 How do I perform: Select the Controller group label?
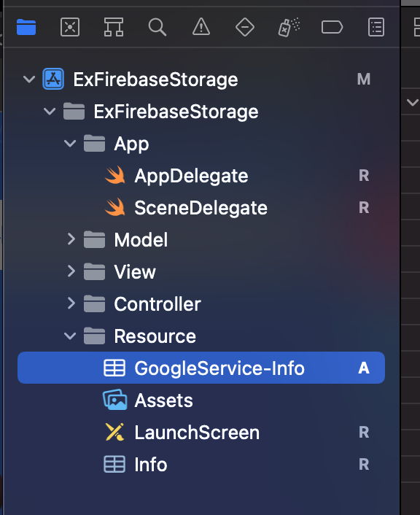pos(157,304)
